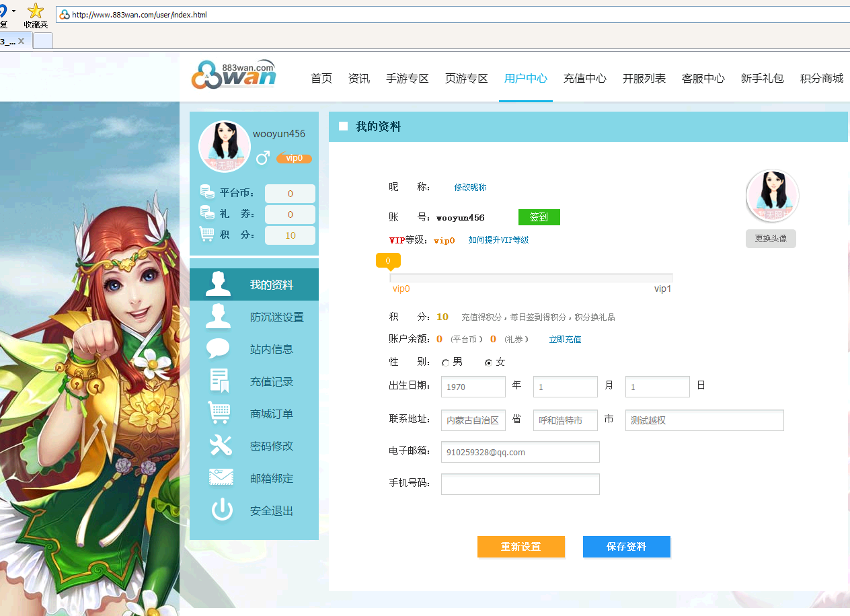
Task: Click the 修改昵称 link
Action: (471, 188)
